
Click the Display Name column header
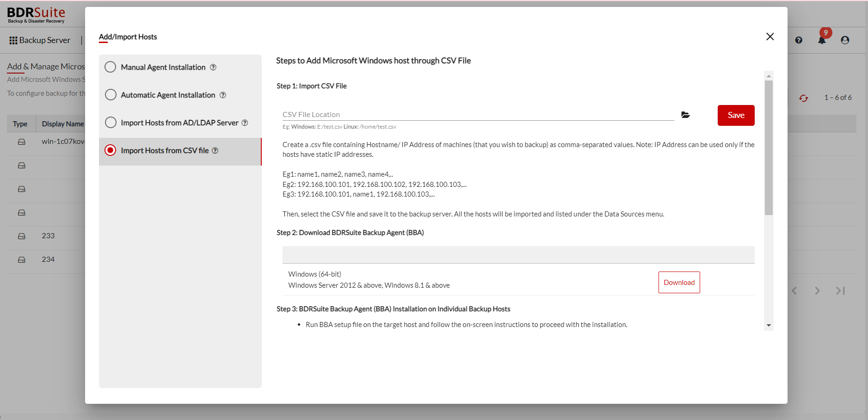[x=63, y=124]
